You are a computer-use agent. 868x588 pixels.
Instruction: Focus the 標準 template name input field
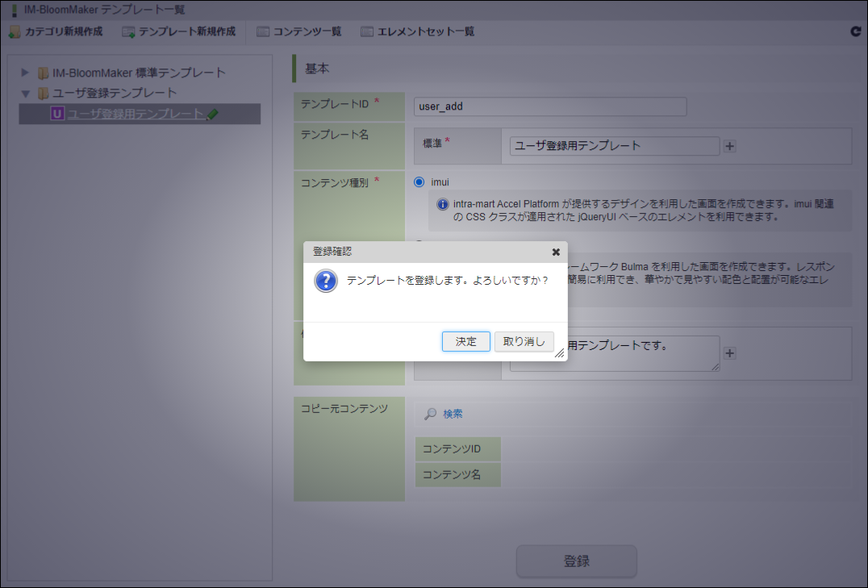615,146
